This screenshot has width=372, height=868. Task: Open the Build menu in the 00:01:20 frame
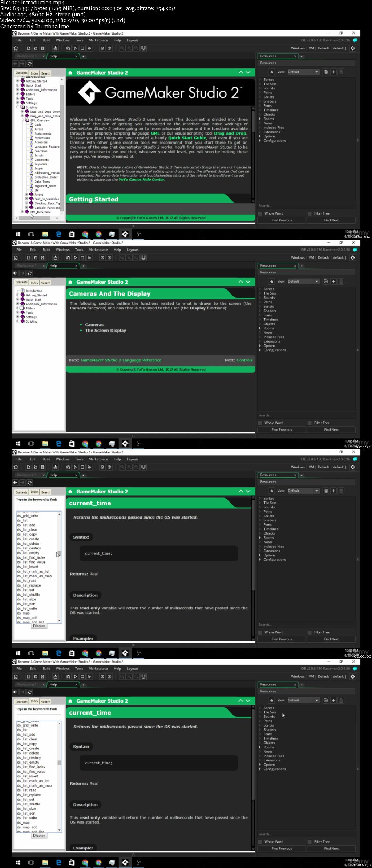[x=46, y=250]
